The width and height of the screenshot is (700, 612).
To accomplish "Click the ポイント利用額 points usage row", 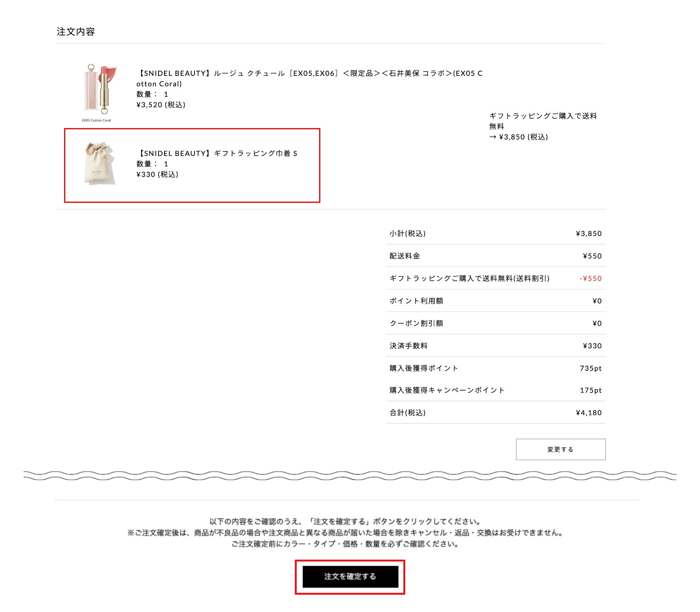I will tap(496, 301).
